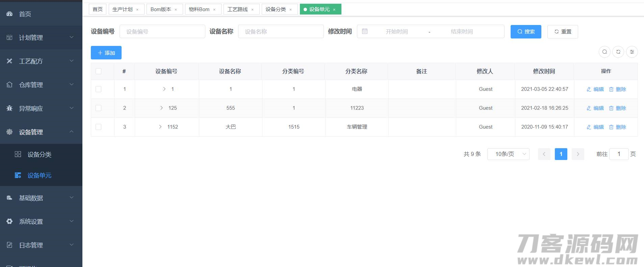This screenshot has width=644, height=267.
Task: Toggle search panel with round magnifier icon
Action: pyautogui.click(x=604, y=52)
